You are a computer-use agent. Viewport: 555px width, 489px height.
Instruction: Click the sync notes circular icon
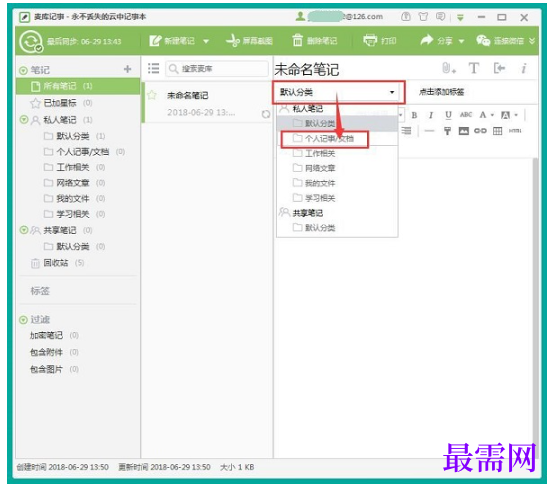coord(31,41)
